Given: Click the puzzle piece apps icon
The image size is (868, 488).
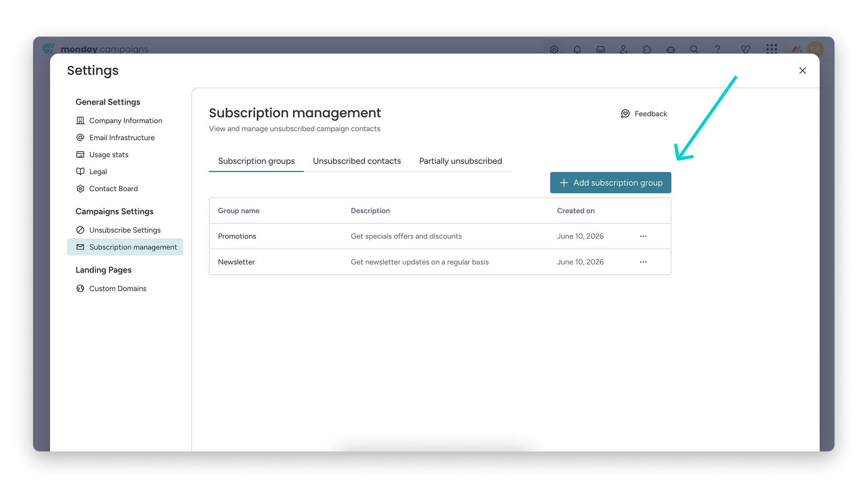Looking at the screenshot, I should point(647,49).
